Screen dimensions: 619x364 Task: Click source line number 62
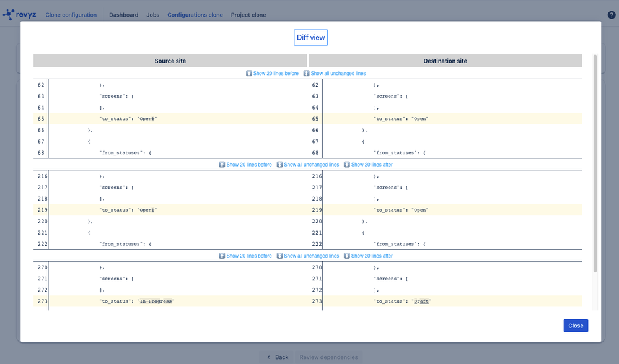click(x=41, y=85)
